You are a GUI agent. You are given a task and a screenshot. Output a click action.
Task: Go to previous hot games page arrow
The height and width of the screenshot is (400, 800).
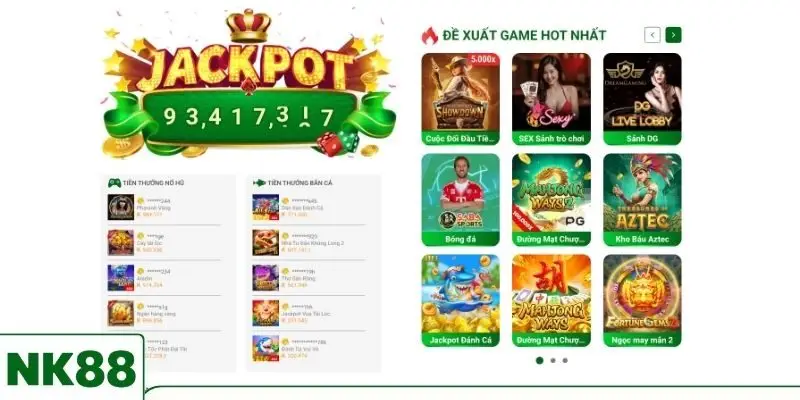click(653, 35)
